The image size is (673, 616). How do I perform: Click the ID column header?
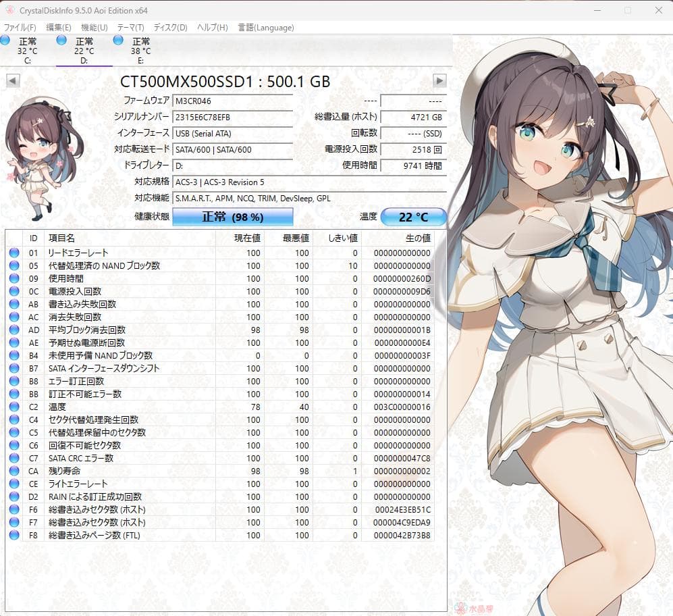tap(33, 238)
